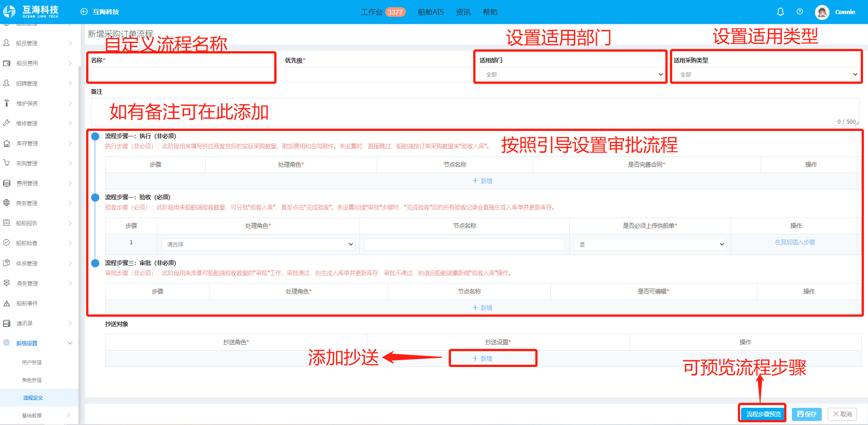The width and height of the screenshot is (868, 425).
Task: Expand the 采购管理 chevron
Action: click(x=70, y=163)
